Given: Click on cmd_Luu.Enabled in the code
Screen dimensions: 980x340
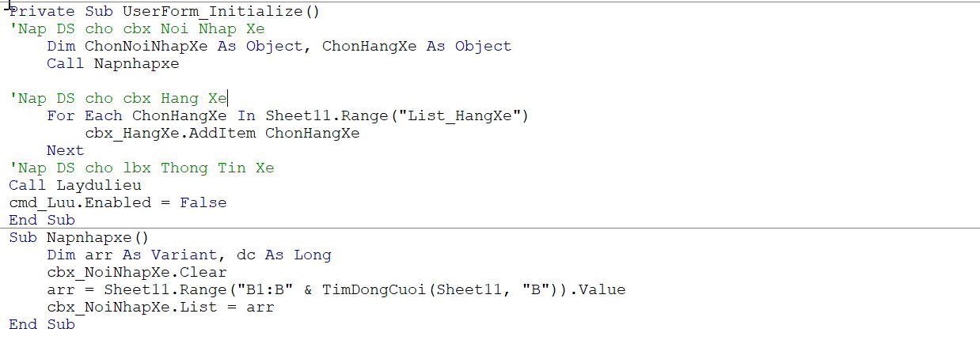Looking at the screenshot, I should [x=79, y=202].
